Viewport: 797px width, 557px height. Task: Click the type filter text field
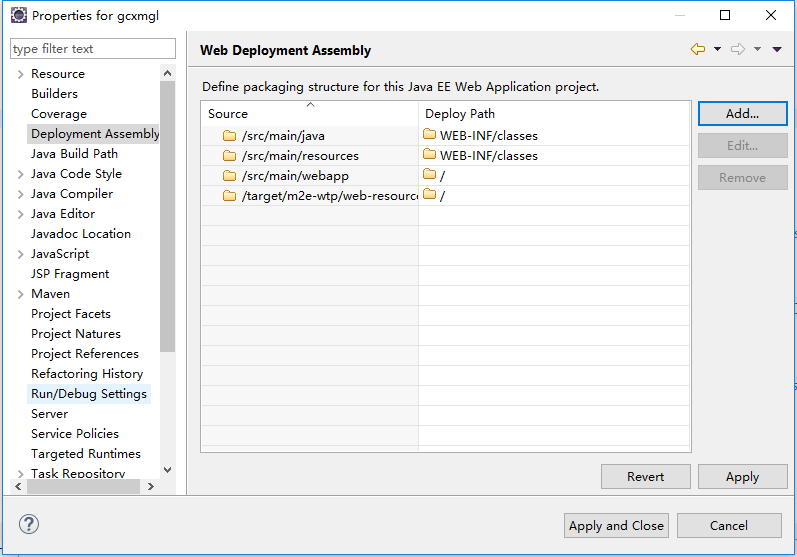(x=93, y=49)
